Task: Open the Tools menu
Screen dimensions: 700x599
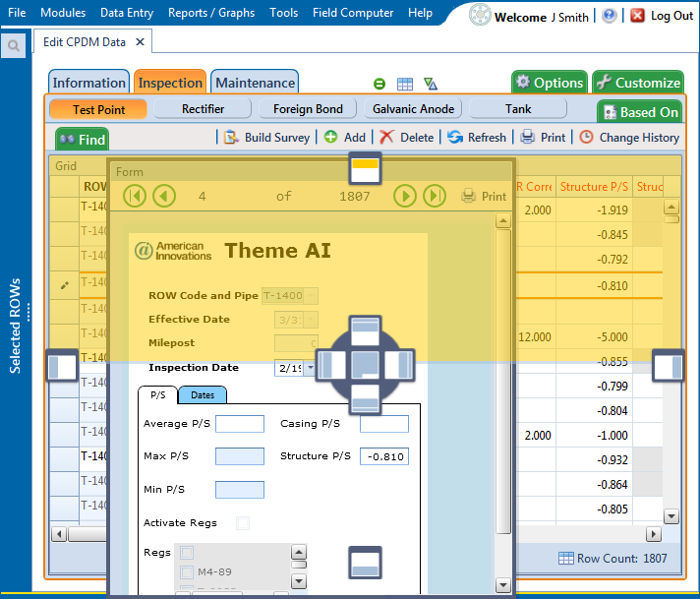Action: coord(283,13)
